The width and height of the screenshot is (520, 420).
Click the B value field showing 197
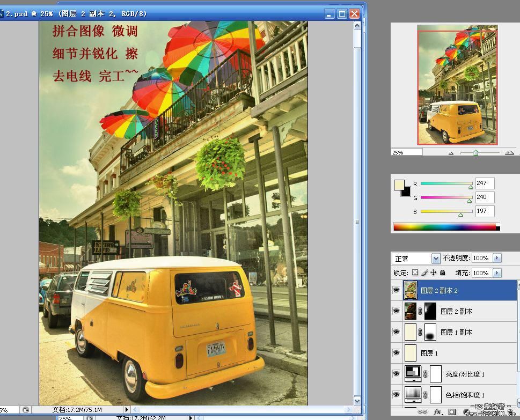(485, 211)
